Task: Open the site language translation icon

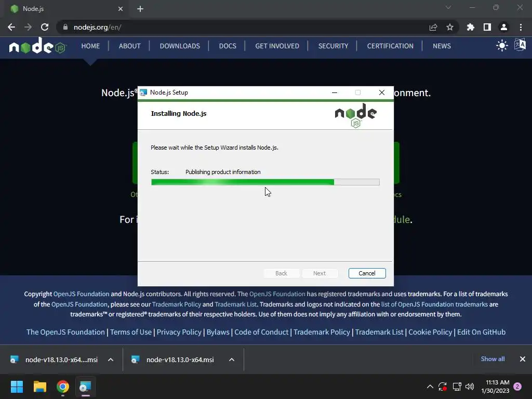Action: [x=520, y=45]
